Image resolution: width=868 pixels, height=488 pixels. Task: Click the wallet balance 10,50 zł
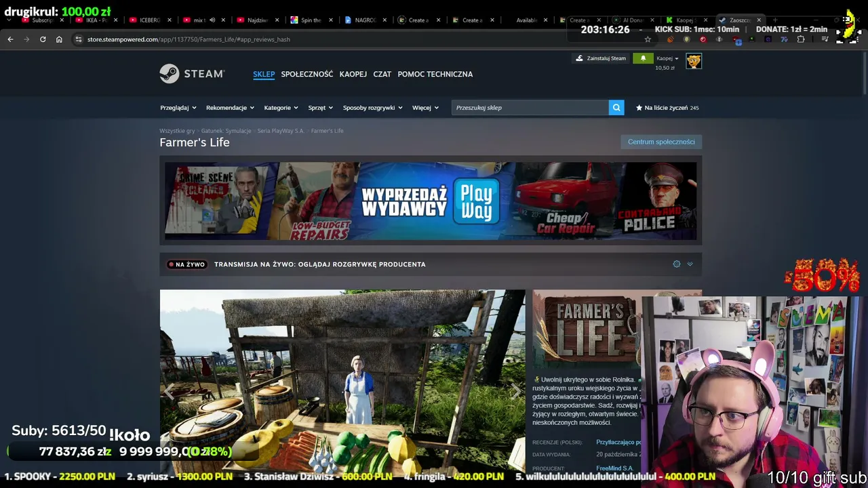tap(665, 68)
